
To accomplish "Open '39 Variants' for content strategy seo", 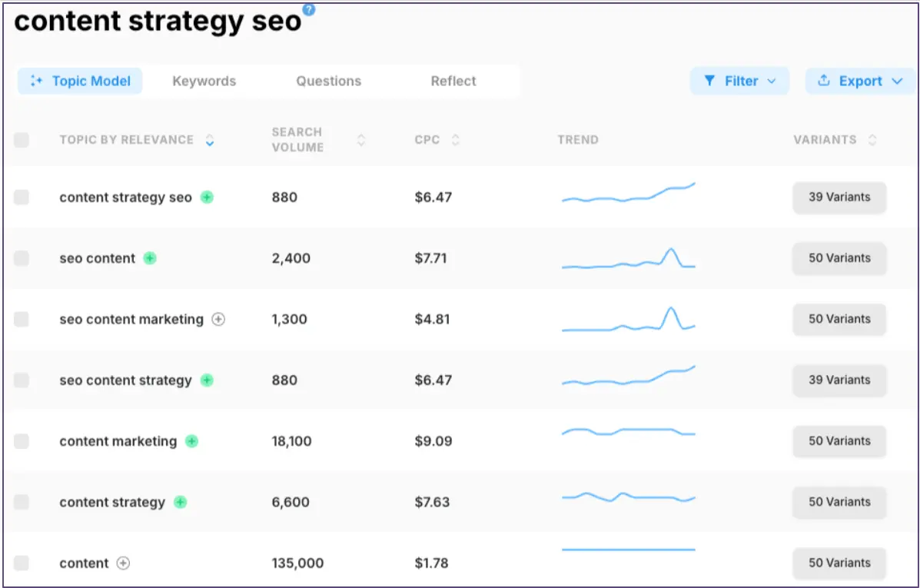I will click(x=839, y=198).
